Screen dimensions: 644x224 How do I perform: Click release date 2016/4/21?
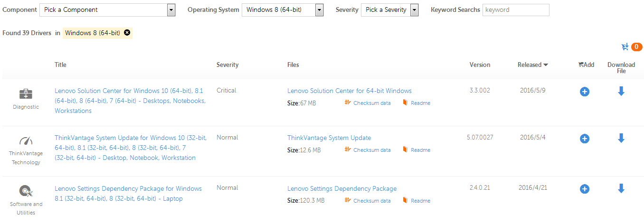(533, 188)
